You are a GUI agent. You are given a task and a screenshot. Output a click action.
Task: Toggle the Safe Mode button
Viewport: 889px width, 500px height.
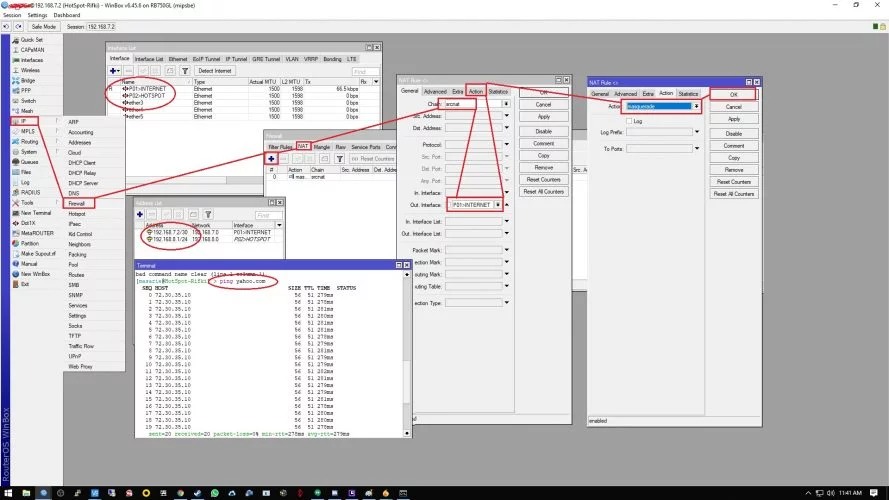pos(44,26)
